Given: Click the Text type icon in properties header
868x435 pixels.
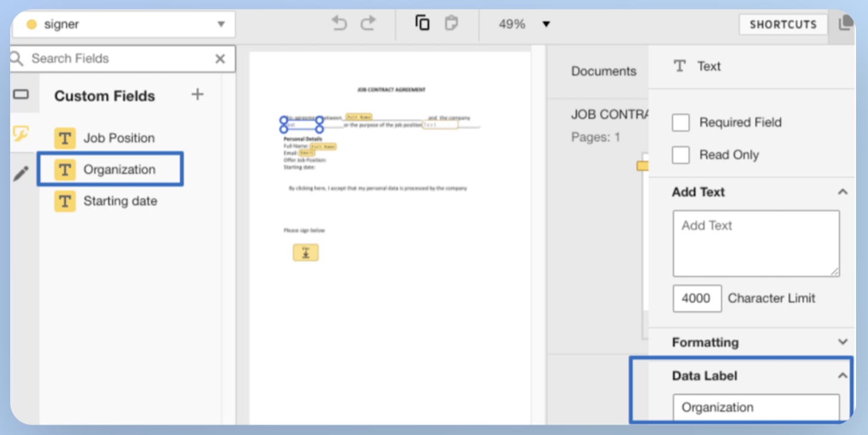Looking at the screenshot, I should (x=679, y=66).
